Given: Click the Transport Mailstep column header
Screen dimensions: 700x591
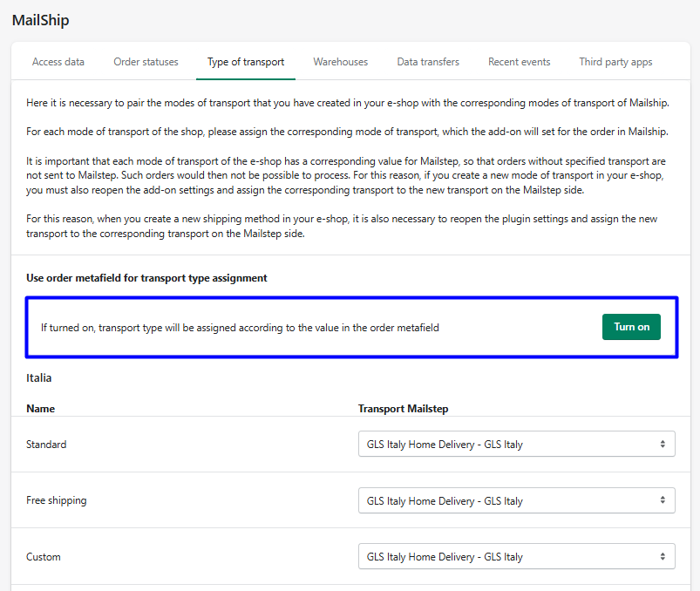Looking at the screenshot, I should coord(403,408).
